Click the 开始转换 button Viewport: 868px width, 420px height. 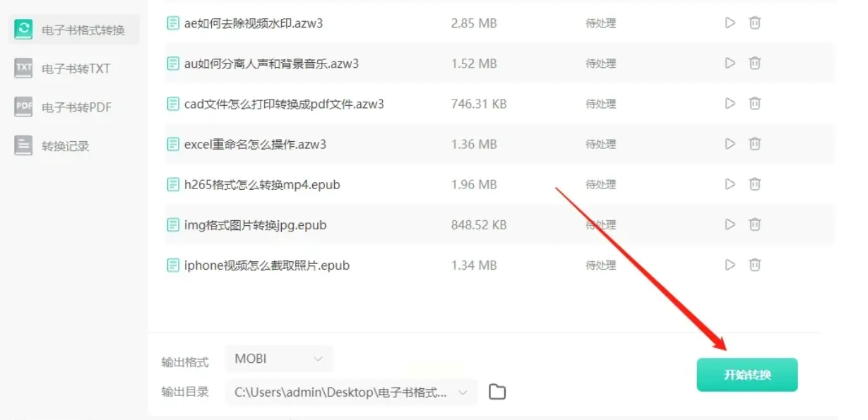(x=747, y=375)
